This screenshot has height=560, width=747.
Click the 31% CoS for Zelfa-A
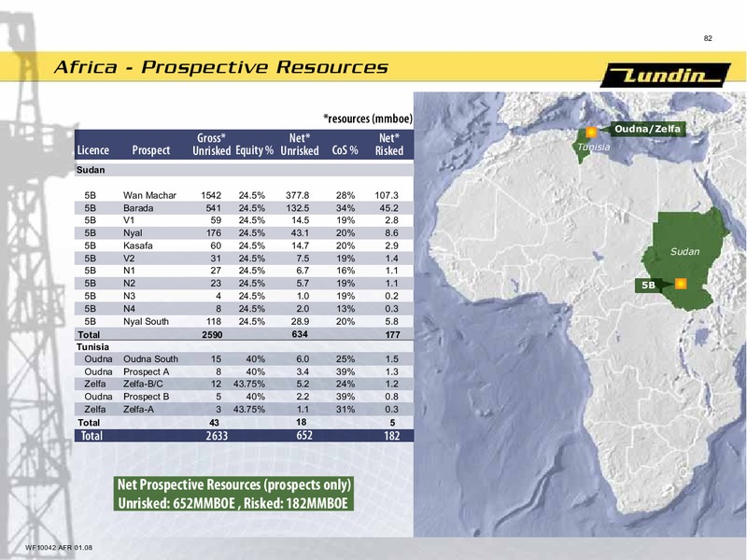click(x=345, y=409)
